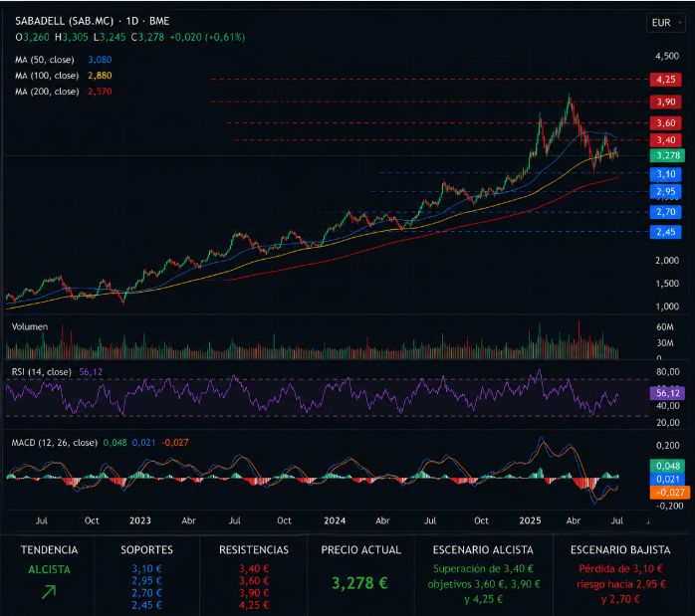695x616 pixels.
Task: Click the orange -0,027 MACD value tag
Action: click(670, 493)
